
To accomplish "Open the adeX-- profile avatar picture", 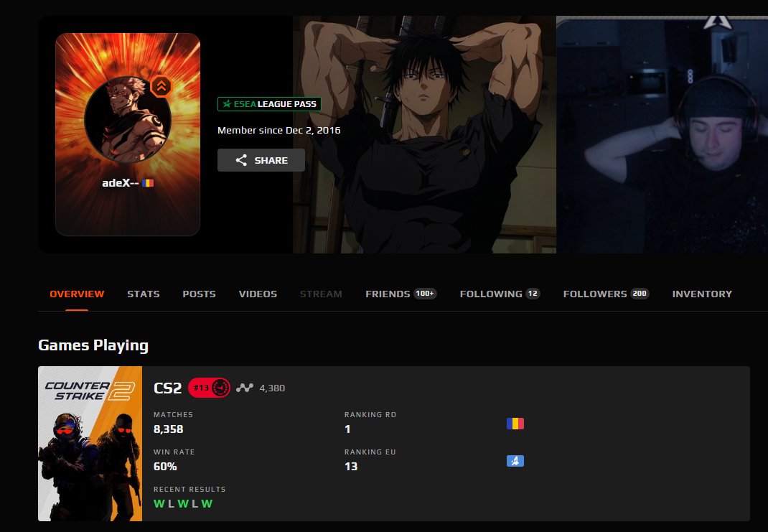I will coord(128,119).
